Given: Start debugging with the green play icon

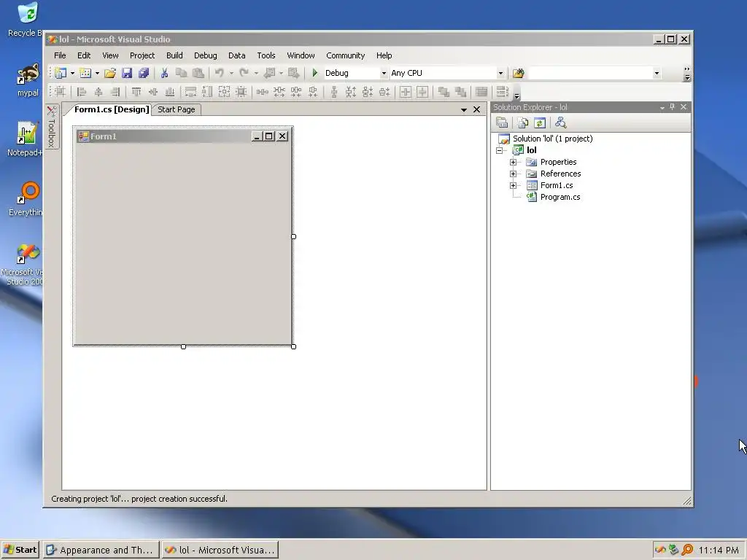Looking at the screenshot, I should coord(314,73).
